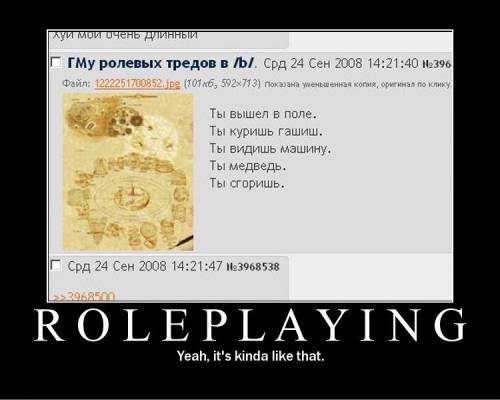Follow the reply link >>3968500

click(x=83, y=296)
